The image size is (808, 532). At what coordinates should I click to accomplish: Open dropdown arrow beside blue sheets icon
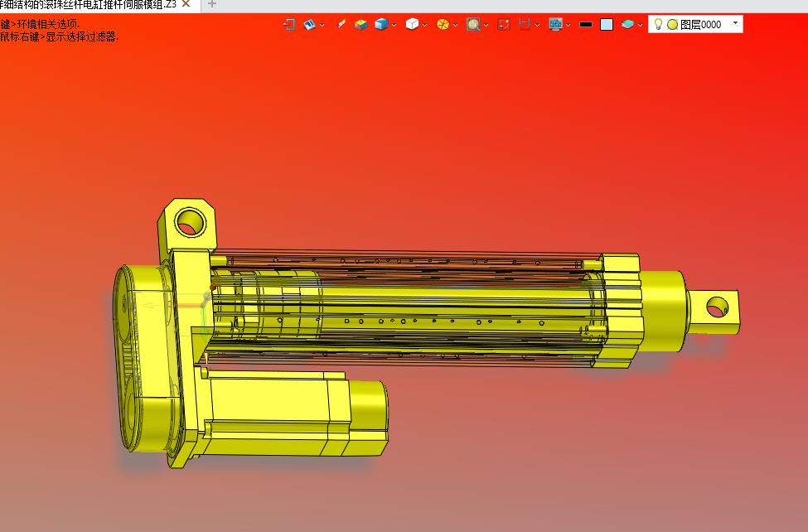click(x=322, y=25)
